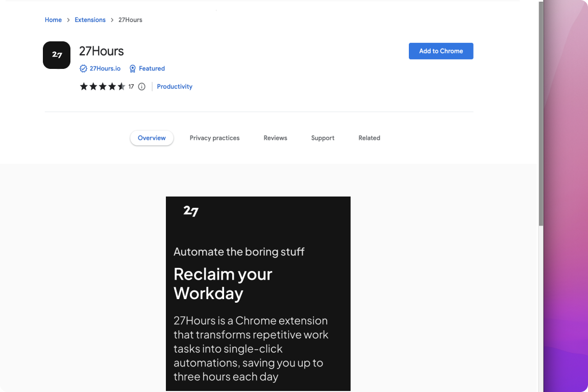The height and width of the screenshot is (392, 588).
Task: Click the page vertical scrollbar thumb
Action: point(541,114)
